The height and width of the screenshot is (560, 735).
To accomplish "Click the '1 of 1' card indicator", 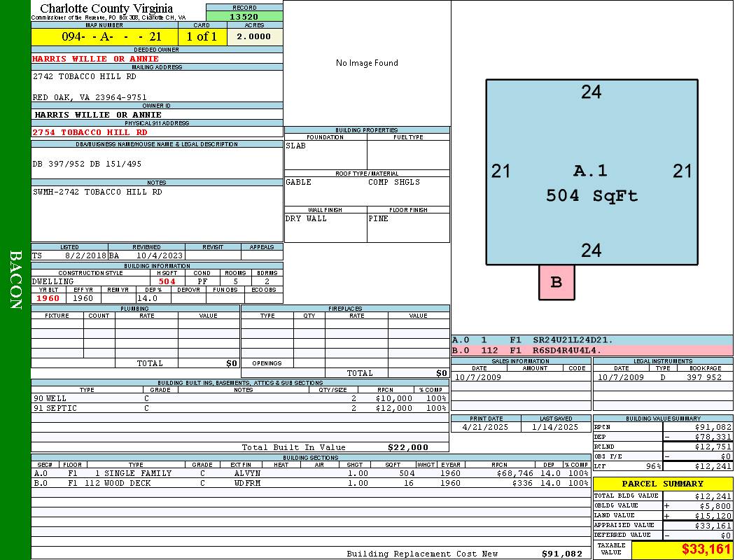I will [202, 37].
